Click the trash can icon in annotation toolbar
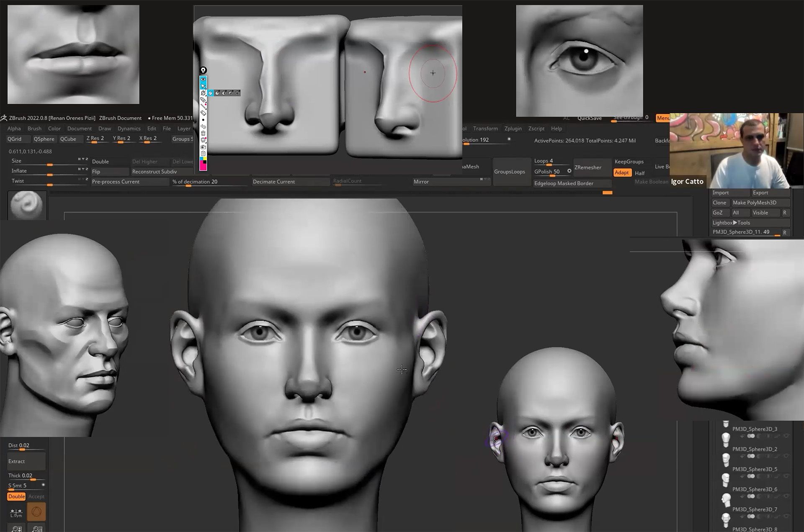 click(x=203, y=134)
